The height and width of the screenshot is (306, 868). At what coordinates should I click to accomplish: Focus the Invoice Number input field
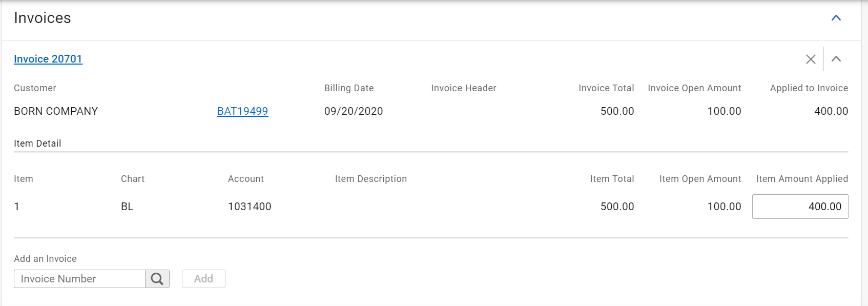pos(79,279)
